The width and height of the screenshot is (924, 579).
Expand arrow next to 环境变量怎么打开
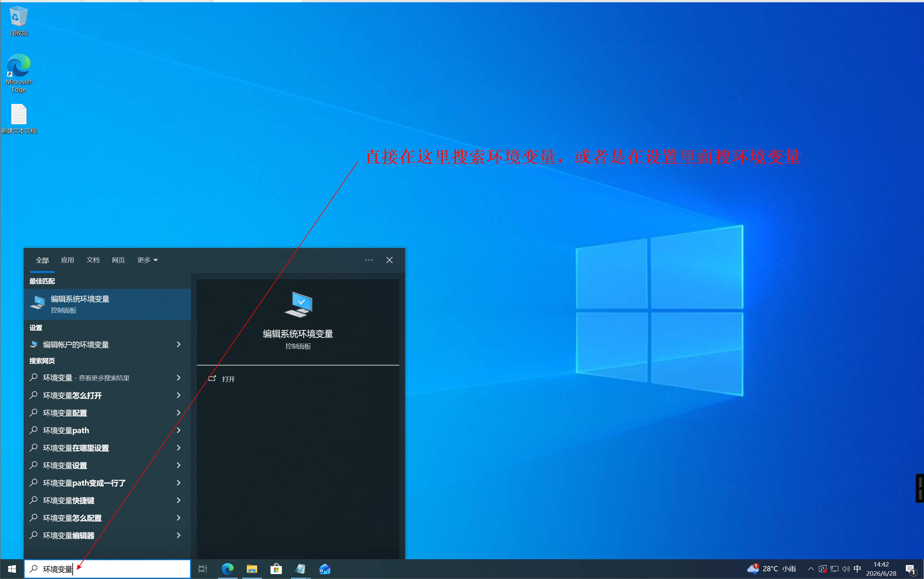[x=178, y=396]
